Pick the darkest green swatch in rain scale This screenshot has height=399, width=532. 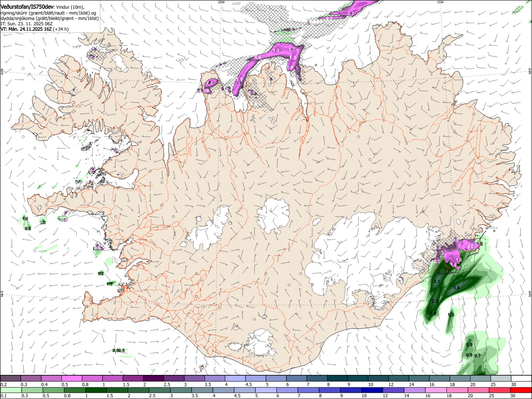tap(96, 390)
